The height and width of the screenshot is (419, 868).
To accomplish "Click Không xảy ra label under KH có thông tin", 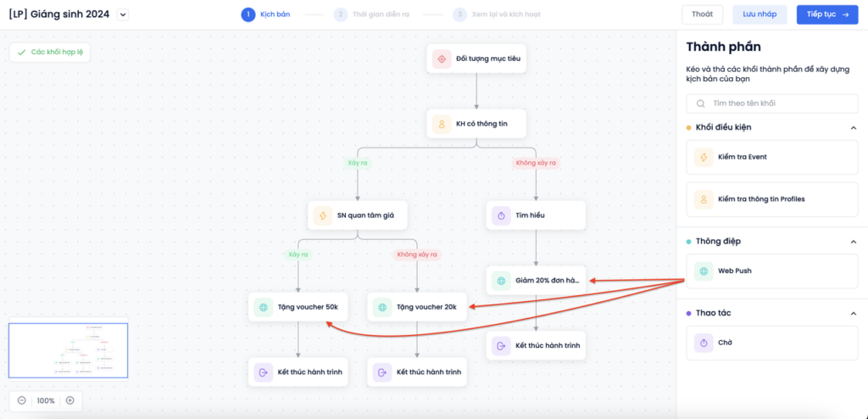I will pos(536,164).
